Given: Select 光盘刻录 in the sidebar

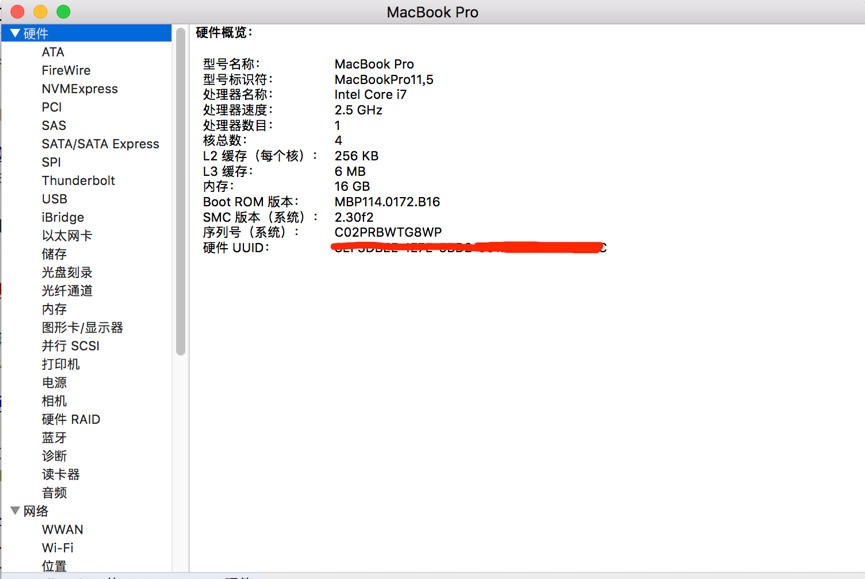Looking at the screenshot, I should click(x=67, y=272).
